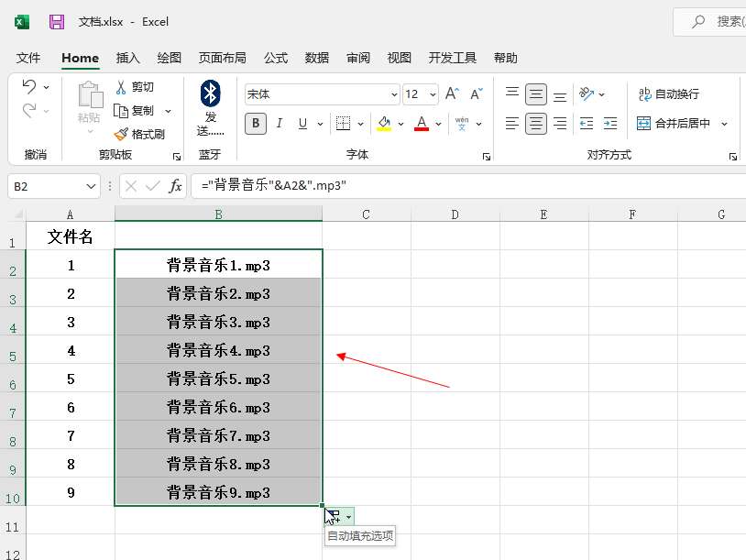Select column B header
The height and width of the screenshot is (560, 746).
pos(218,214)
